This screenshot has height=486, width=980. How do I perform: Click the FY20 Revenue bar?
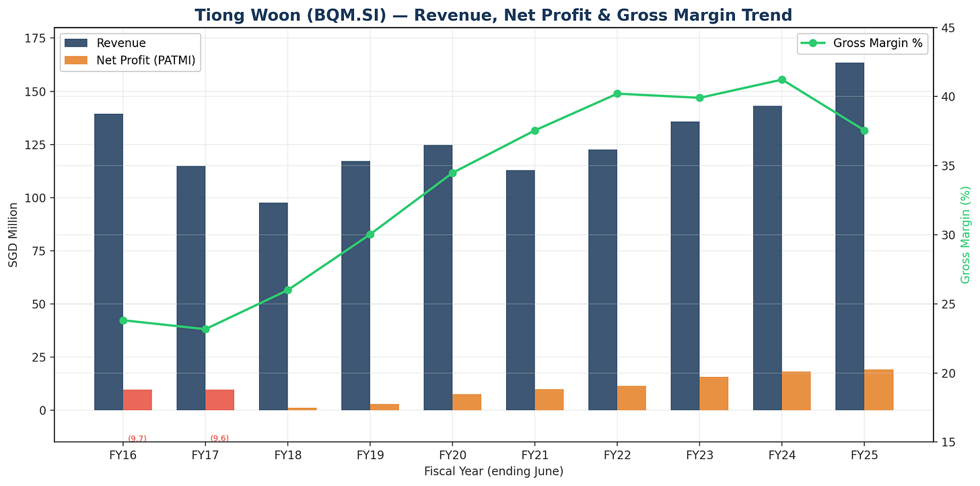pos(438,277)
